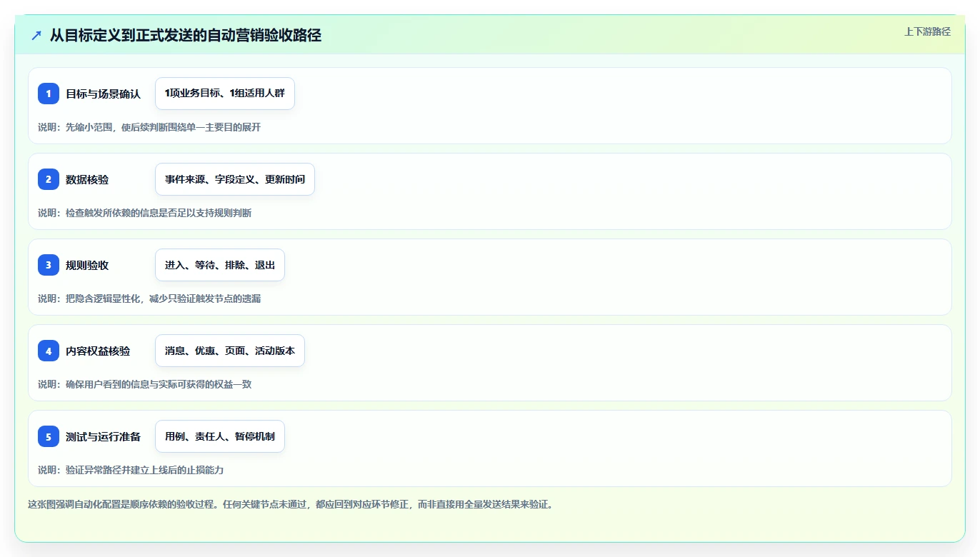Click the 目标与场景确认 step title
Image resolution: width=980 pixels, height=557 pixels.
pos(104,94)
